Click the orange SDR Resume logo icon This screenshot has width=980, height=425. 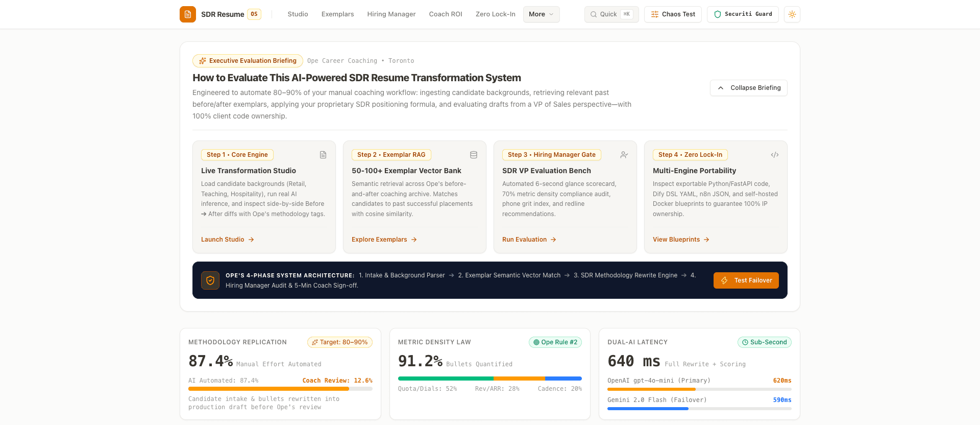click(x=188, y=14)
